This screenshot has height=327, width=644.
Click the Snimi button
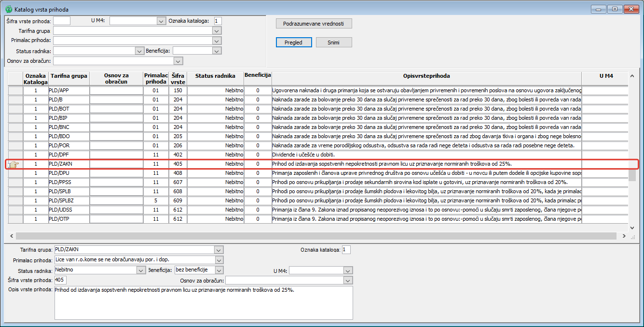(333, 43)
